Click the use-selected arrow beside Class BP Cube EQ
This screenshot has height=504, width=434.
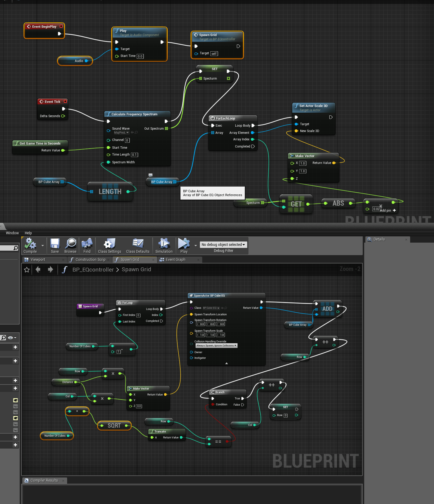[x=222, y=308]
